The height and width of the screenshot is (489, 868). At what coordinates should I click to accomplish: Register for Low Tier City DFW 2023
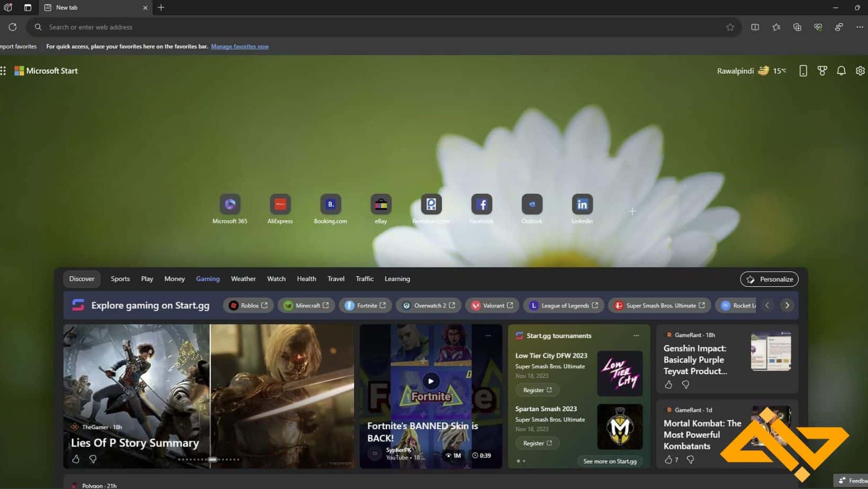537,390
